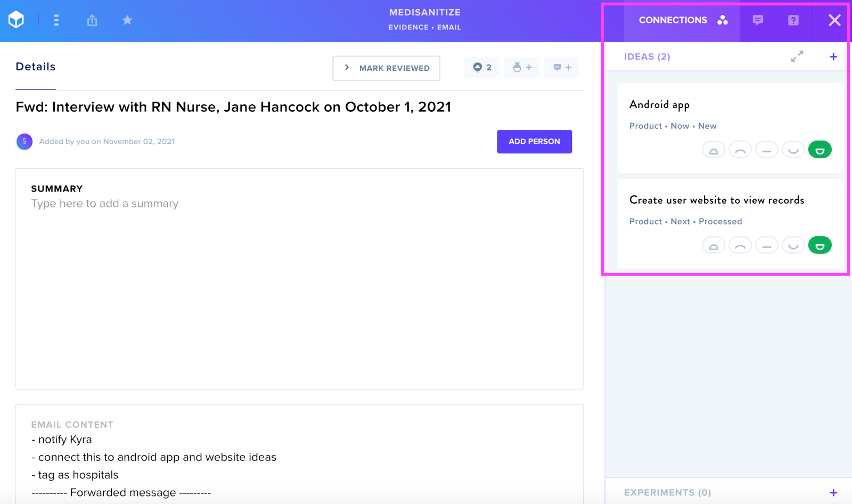Add a new idea connection
The image size is (852, 504).
pos(833,57)
